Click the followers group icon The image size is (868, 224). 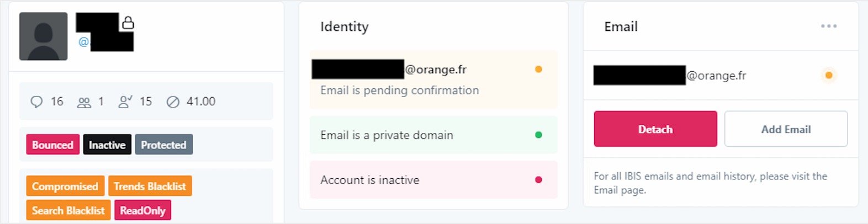[84, 102]
